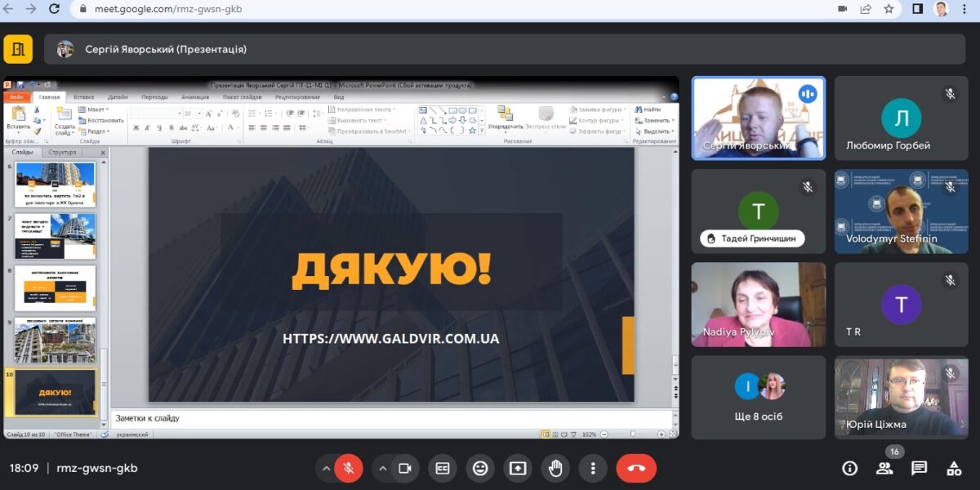
Task: Send an emoji reaction
Action: coord(480,468)
